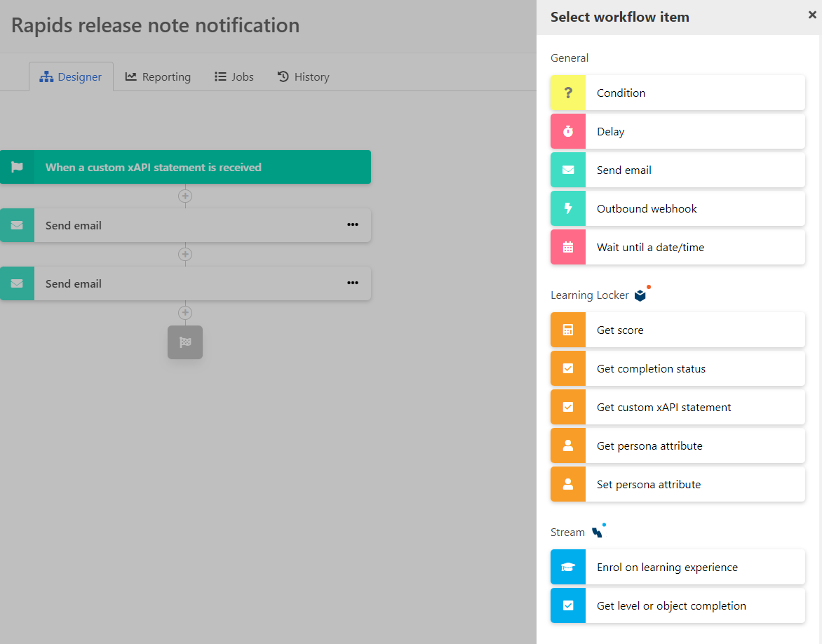Click the workflow end checkered flag node
Screen dimensions: 822x644
pos(185,342)
